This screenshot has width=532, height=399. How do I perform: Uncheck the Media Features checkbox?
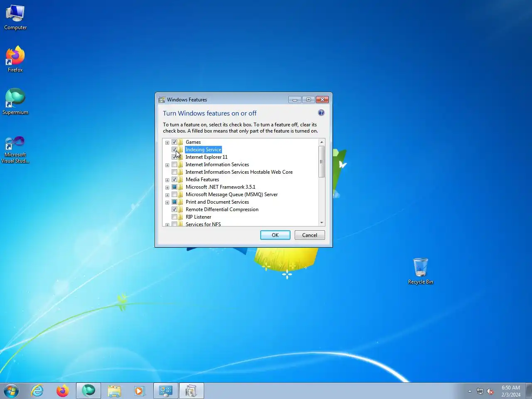pyautogui.click(x=174, y=180)
